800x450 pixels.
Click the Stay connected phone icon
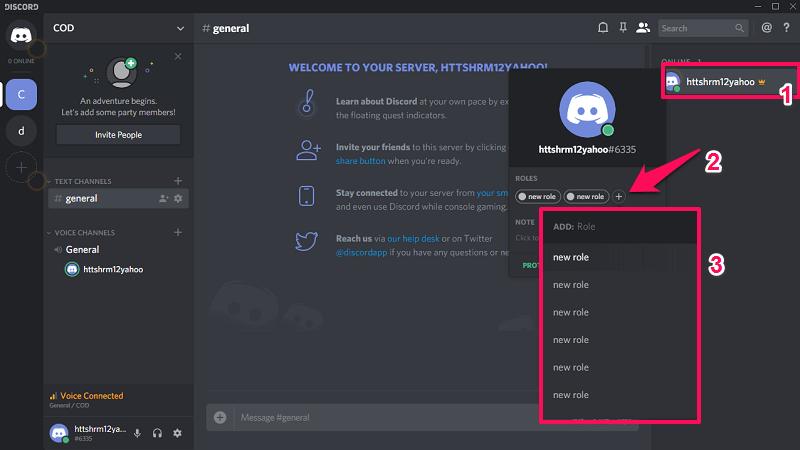[306, 196]
